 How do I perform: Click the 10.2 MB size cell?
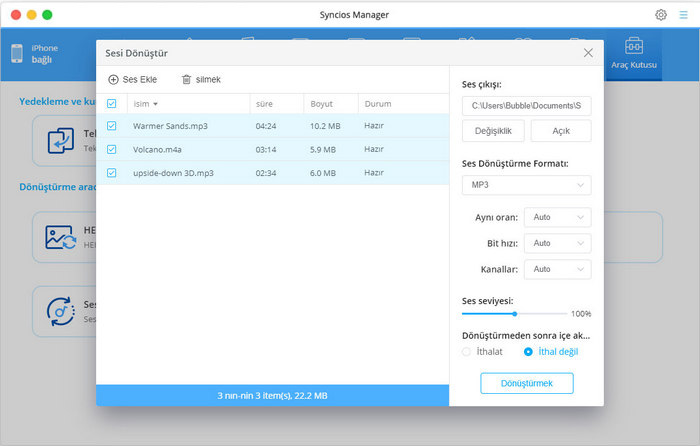tap(325, 126)
